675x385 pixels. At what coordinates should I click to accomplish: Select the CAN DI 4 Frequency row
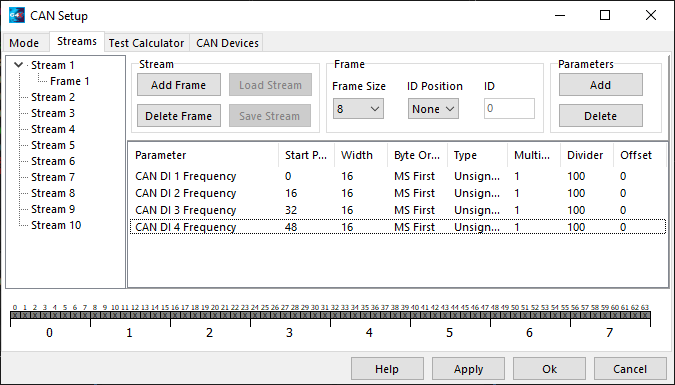pos(398,227)
